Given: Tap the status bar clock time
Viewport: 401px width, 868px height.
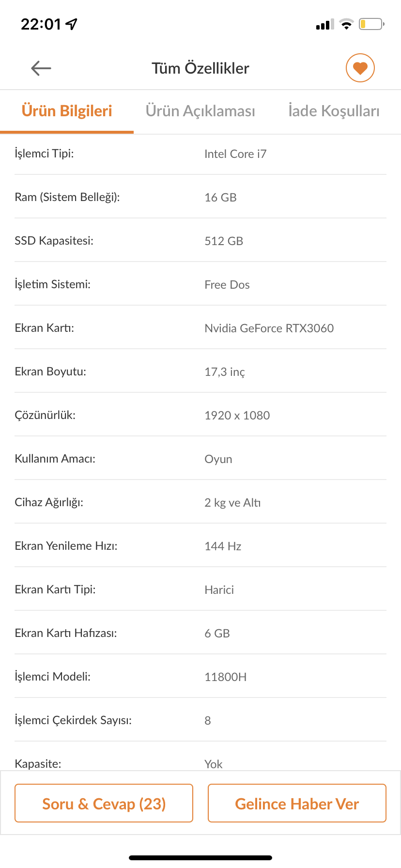Looking at the screenshot, I should [41, 24].
